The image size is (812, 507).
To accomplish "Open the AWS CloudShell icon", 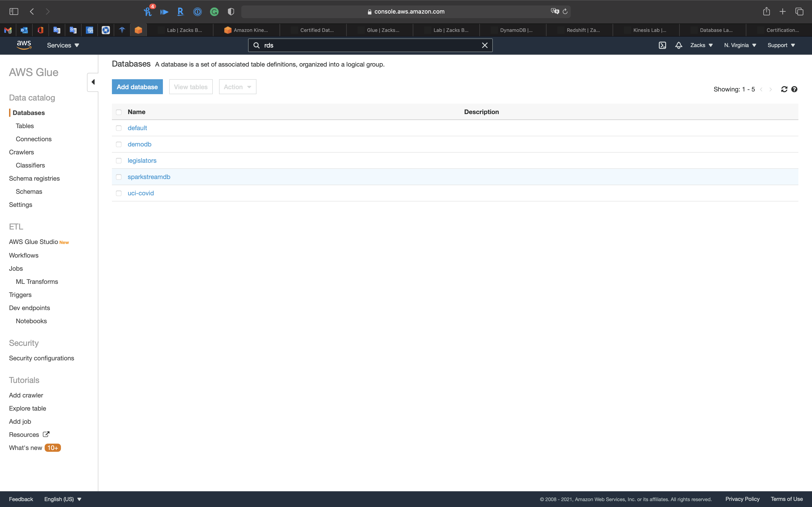I will tap(662, 45).
